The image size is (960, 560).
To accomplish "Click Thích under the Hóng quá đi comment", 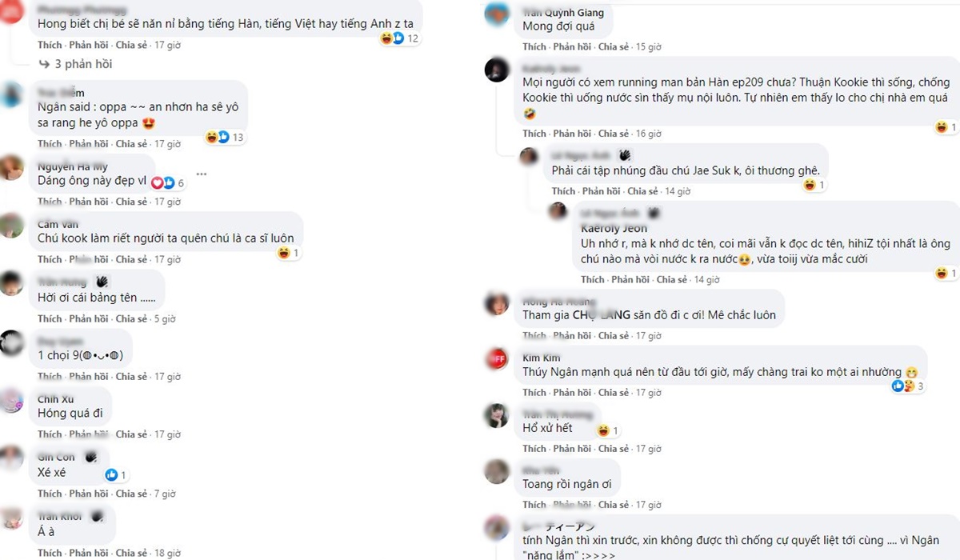I will (x=50, y=434).
